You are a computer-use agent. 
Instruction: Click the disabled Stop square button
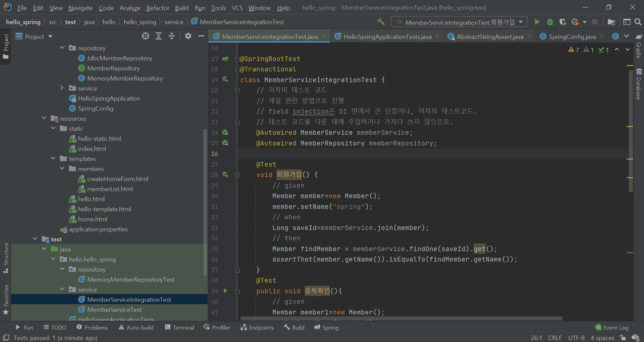(x=595, y=22)
